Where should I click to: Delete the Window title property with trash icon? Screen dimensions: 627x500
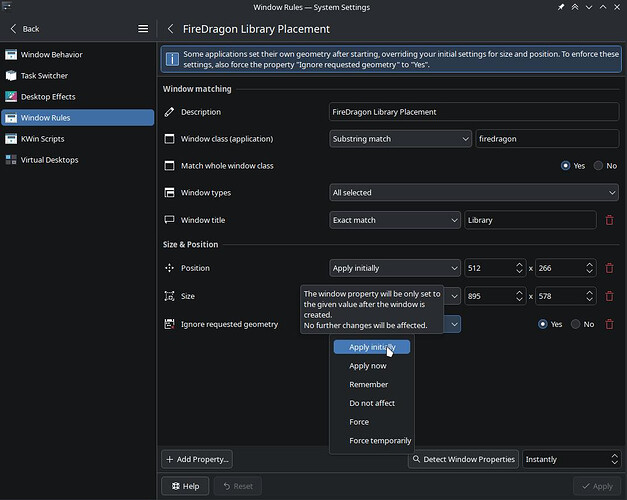609,220
